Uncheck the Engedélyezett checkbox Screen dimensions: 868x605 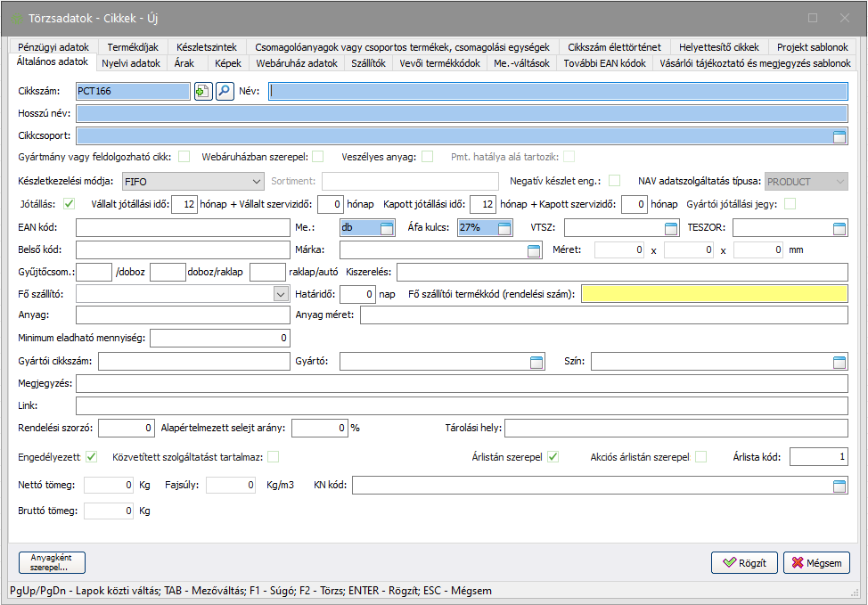[x=91, y=458]
